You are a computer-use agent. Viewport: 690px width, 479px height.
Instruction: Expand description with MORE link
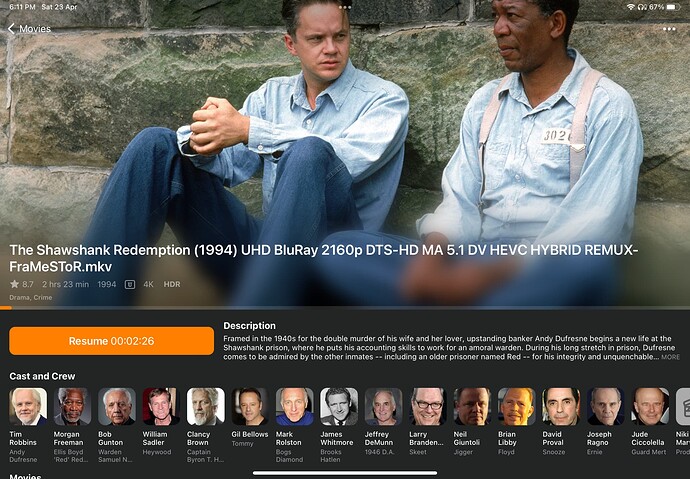coord(671,357)
